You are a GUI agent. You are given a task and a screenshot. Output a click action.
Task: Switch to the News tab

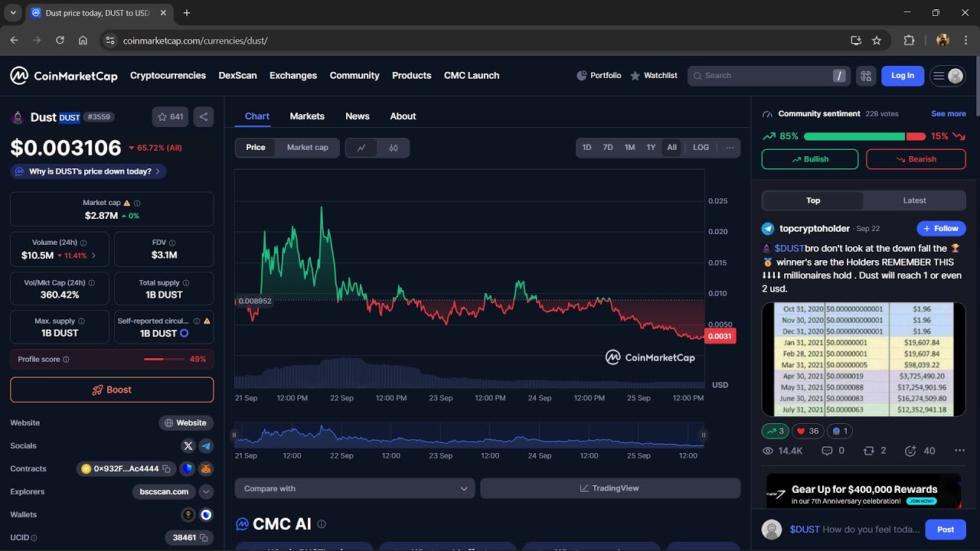coord(358,116)
